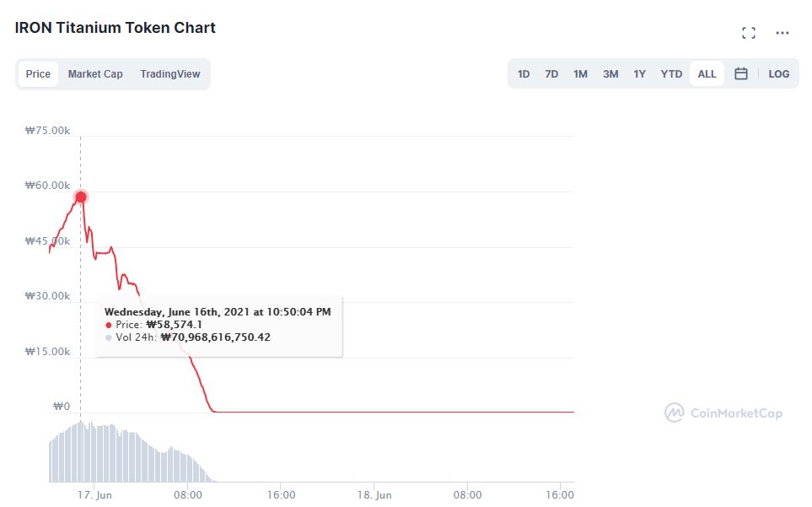
Task: Click the 18. Jun x-axis label
Action: click(x=374, y=494)
